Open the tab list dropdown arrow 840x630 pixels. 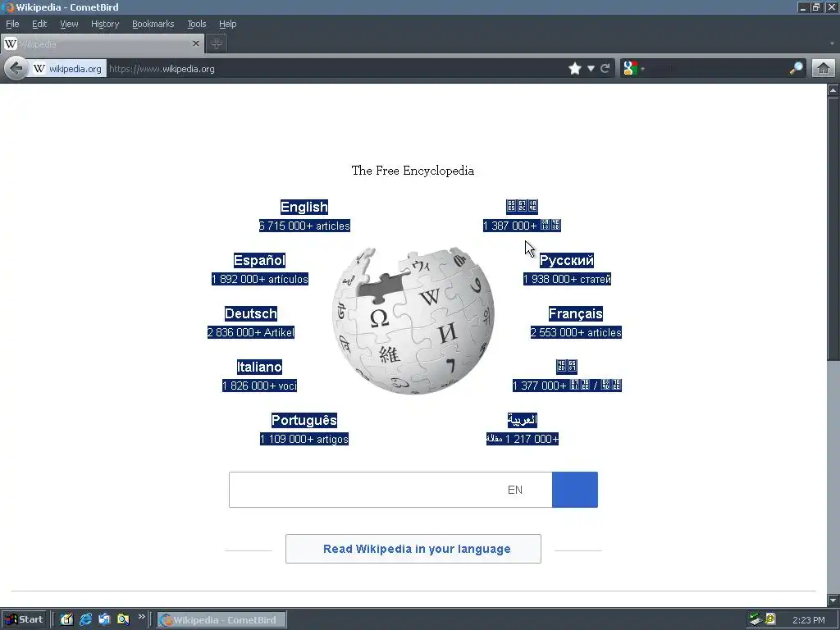(x=832, y=44)
